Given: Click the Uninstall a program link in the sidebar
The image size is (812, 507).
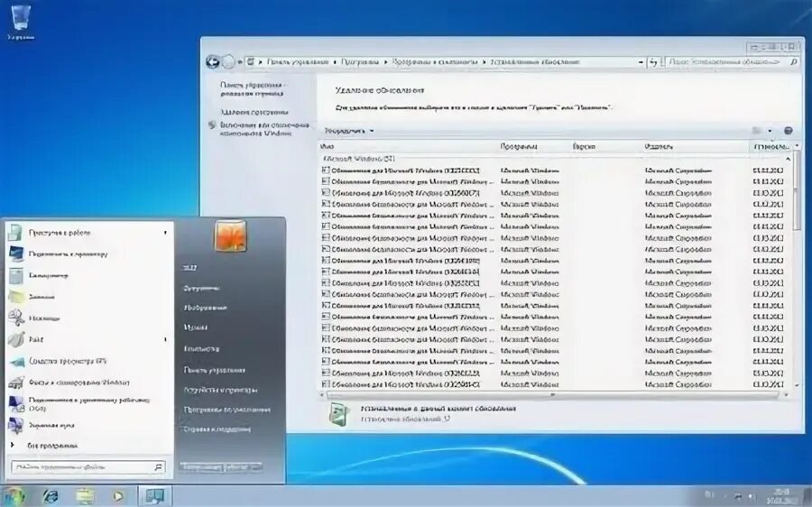Looking at the screenshot, I should coord(254,112).
